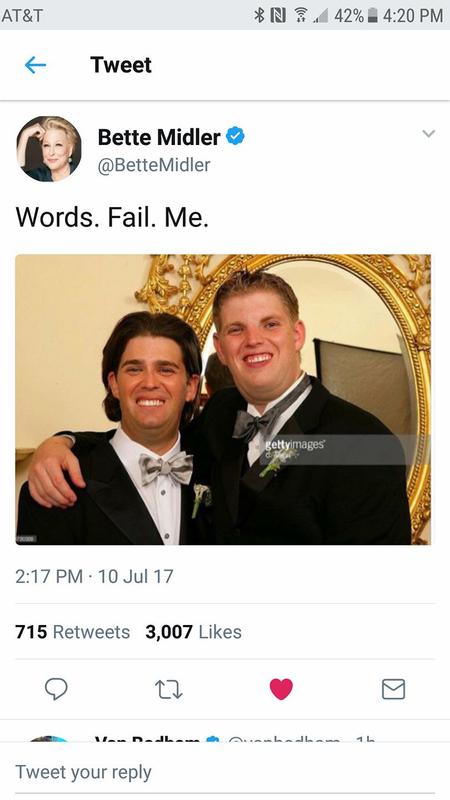Unlike the tweet via red heart
Image resolution: width=450 pixels, height=800 pixels.
point(281,689)
